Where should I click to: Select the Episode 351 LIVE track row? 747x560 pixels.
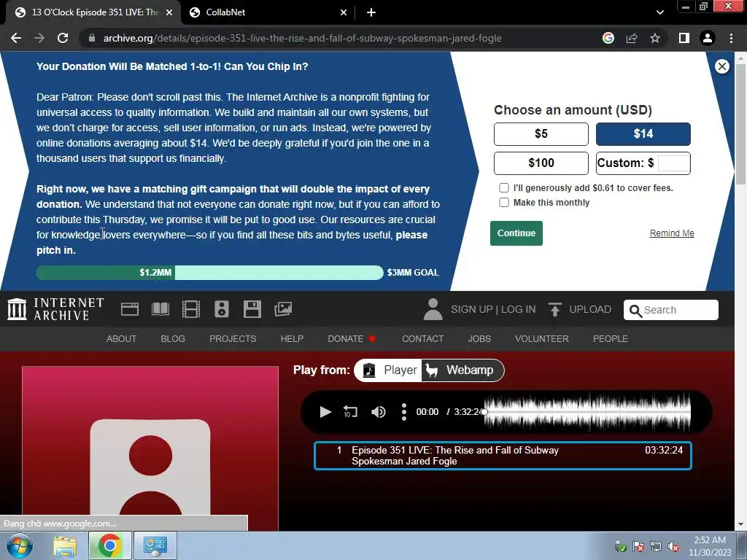(503, 456)
